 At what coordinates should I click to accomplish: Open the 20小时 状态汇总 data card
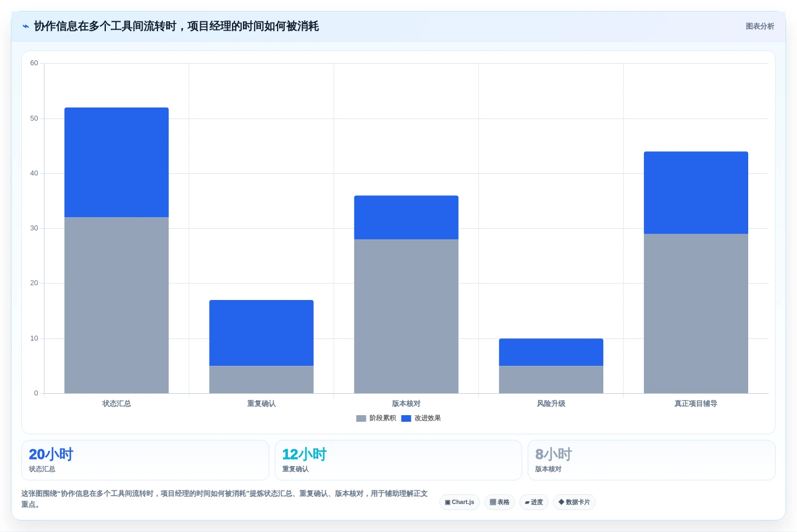[x=145, y=460]
